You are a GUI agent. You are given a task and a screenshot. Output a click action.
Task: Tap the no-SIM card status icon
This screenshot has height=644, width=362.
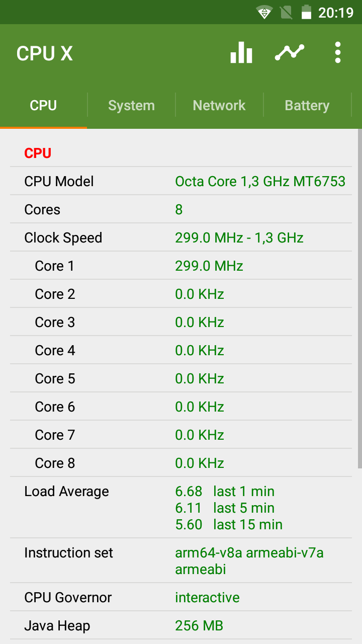pos(286,12)
